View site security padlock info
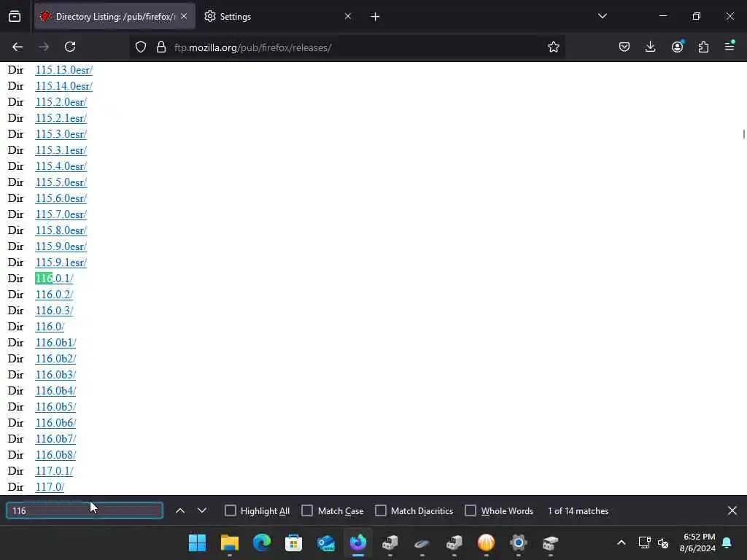Viewport: 747px width, 560px height. [161, 47]
